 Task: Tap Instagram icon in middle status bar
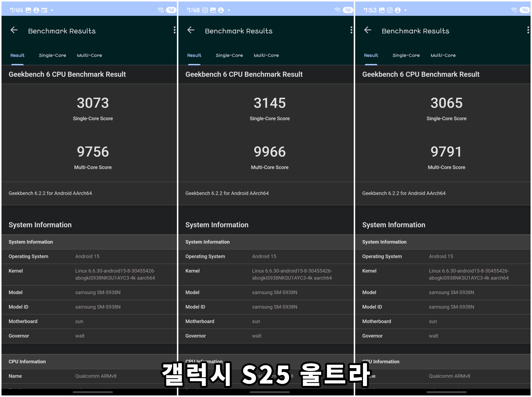tap(205, 10)
